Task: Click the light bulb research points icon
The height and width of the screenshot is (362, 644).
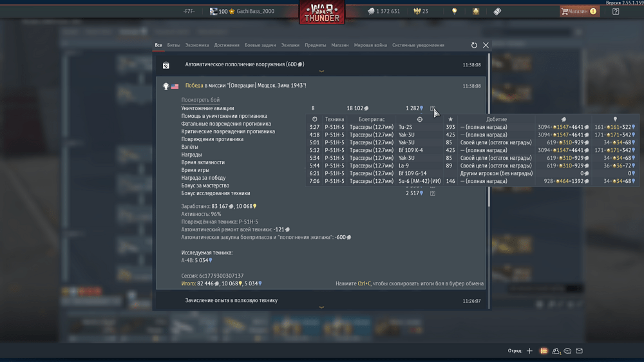Action: (x=454, y=12)
